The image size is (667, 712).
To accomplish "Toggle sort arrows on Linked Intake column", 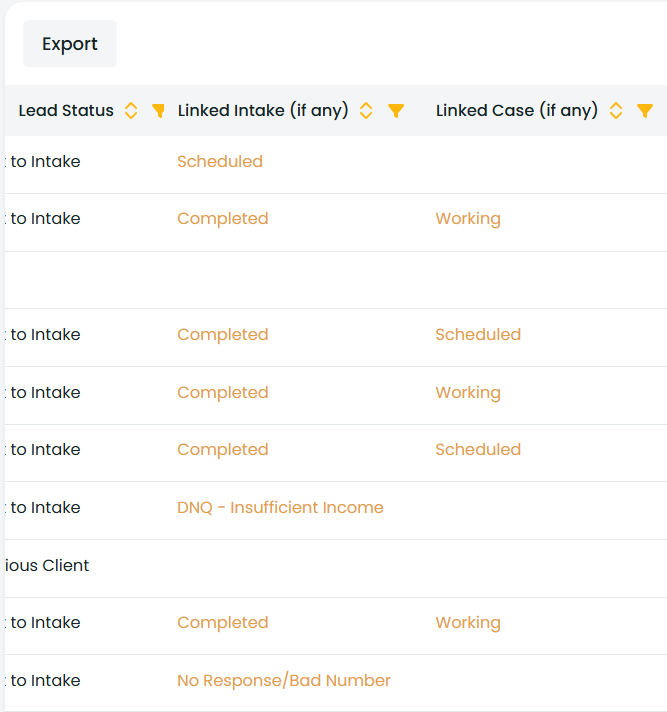I will coord(366,111).
